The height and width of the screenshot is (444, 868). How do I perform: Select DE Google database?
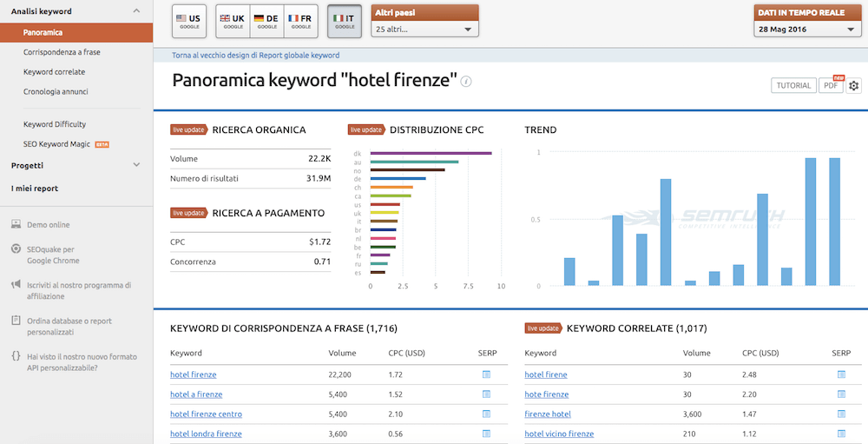coord(266,22)
